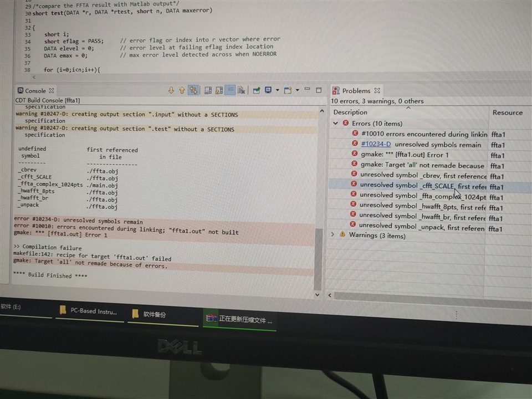This screenshot has width=532, height=399.
Task: Click the Warnings group warning icon
Action: (x=342, y=234)
